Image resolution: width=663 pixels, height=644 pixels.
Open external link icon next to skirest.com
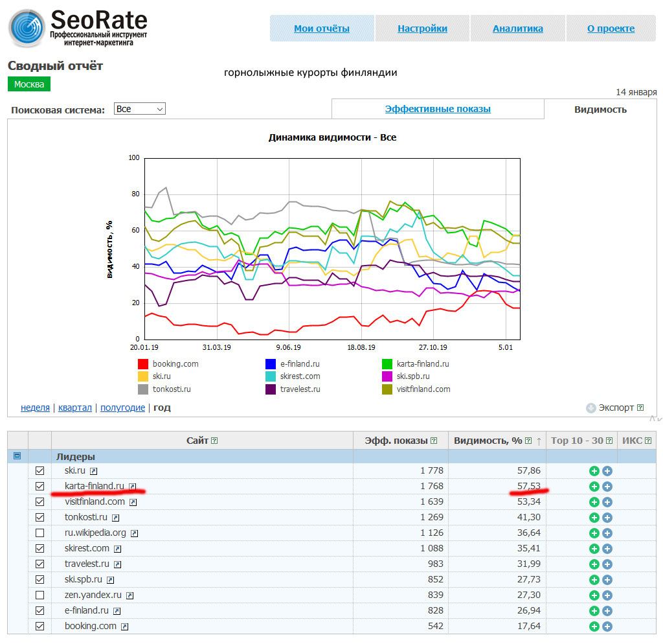[118, 549]
